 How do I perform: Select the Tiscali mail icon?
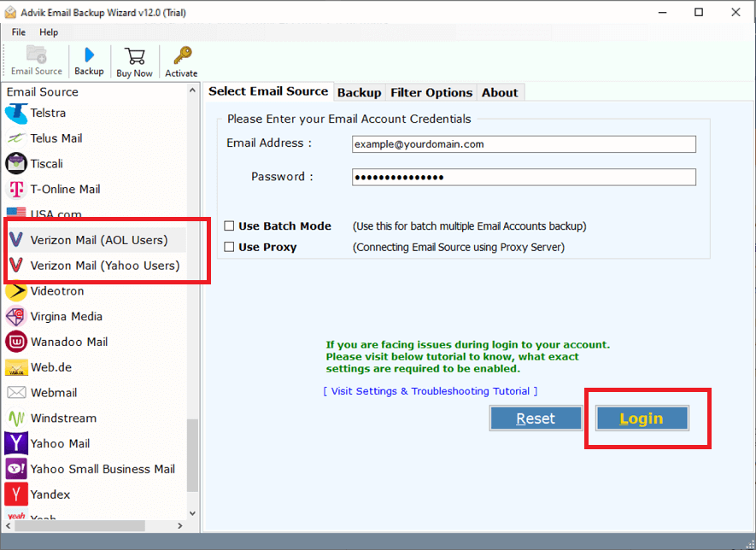point(16,164)
